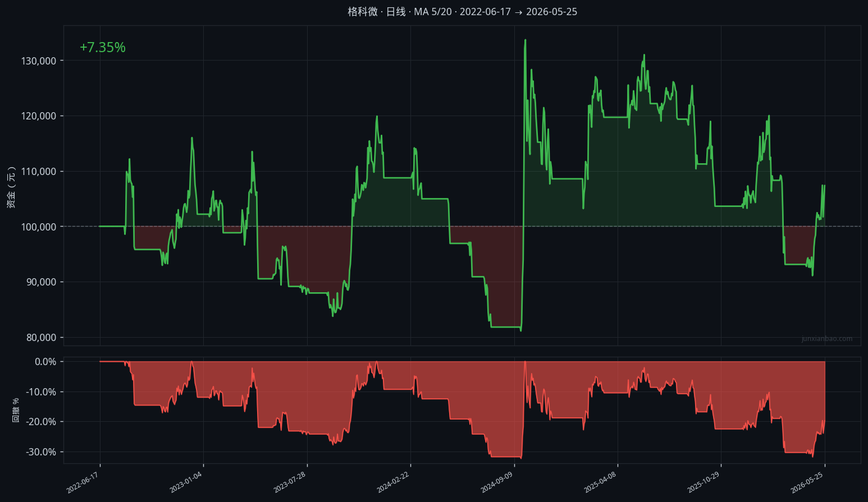
Task: Click the 0.0% drawdown axis tick
Action: (45, 362)
